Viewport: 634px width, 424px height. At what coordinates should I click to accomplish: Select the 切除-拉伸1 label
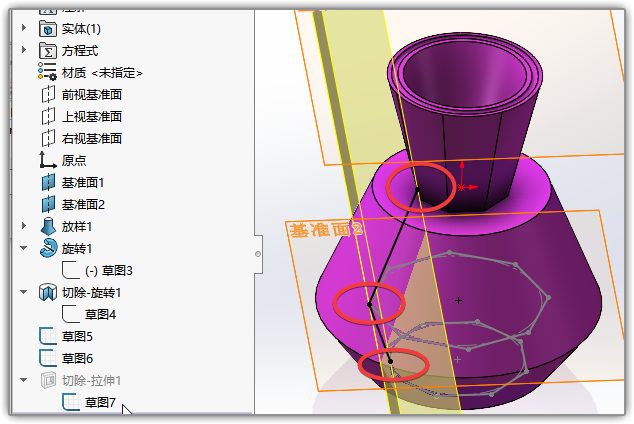91,381
